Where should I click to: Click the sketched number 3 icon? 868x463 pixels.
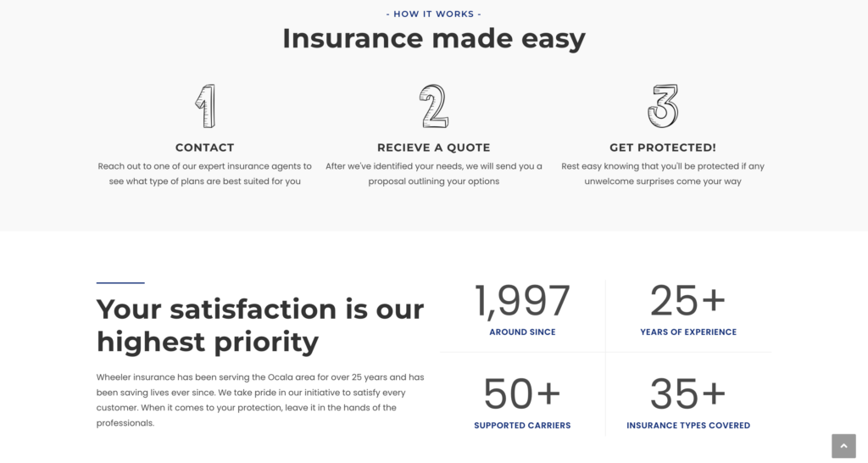point(663,106)
